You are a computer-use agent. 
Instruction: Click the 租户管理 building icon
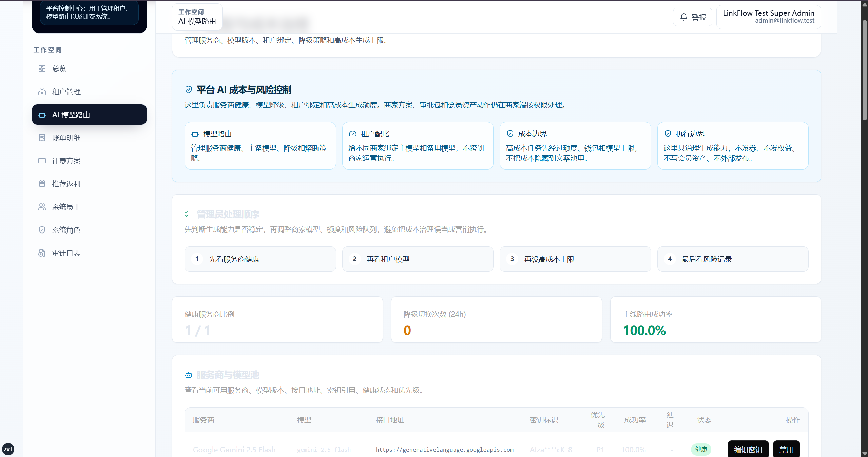(x=42, y=92)
